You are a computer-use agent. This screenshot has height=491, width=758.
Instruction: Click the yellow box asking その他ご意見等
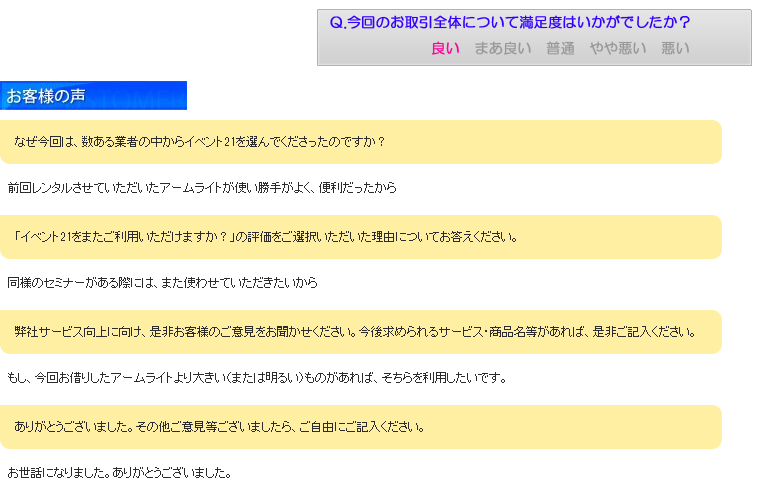tap(360, 427)
